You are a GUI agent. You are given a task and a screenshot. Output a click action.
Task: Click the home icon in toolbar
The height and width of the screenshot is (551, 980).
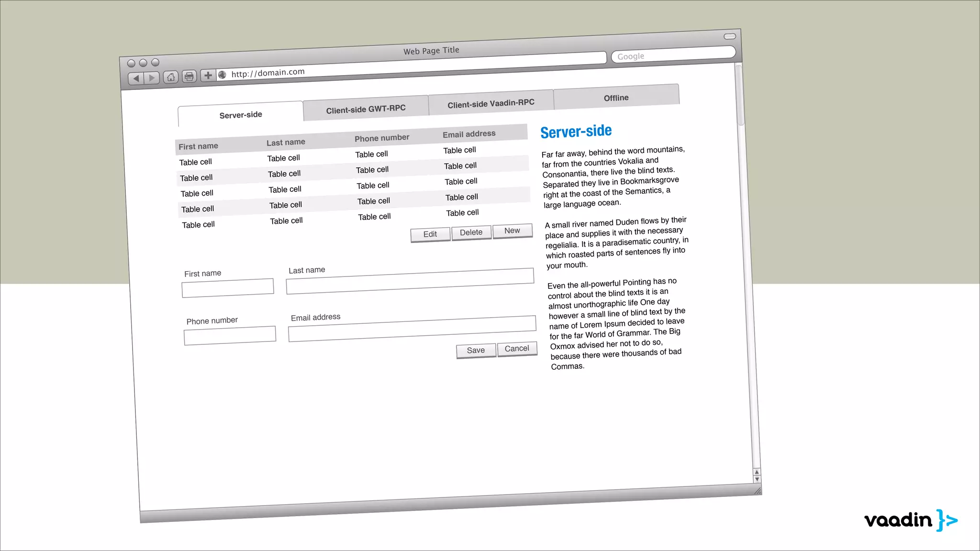(171, 77)
